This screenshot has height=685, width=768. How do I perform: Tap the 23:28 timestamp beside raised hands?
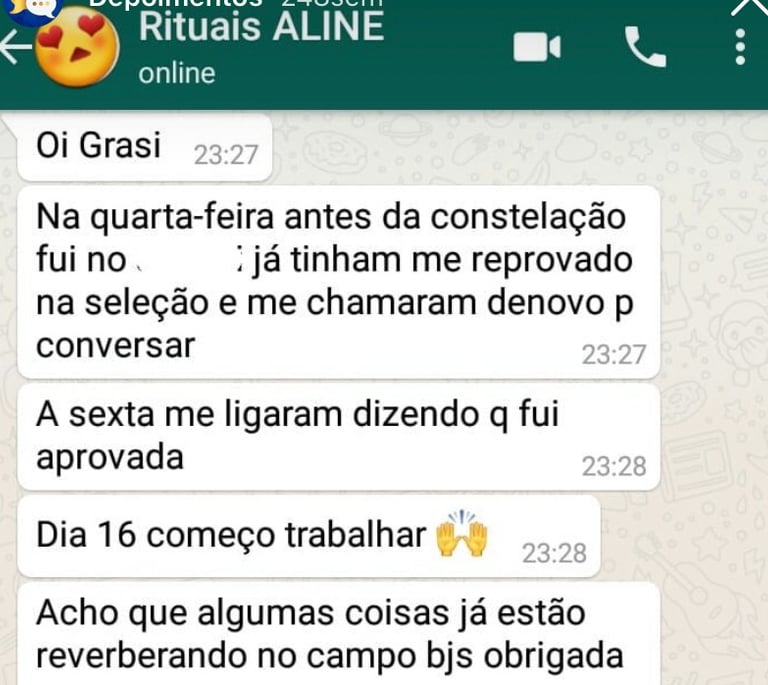click(554, 554)
